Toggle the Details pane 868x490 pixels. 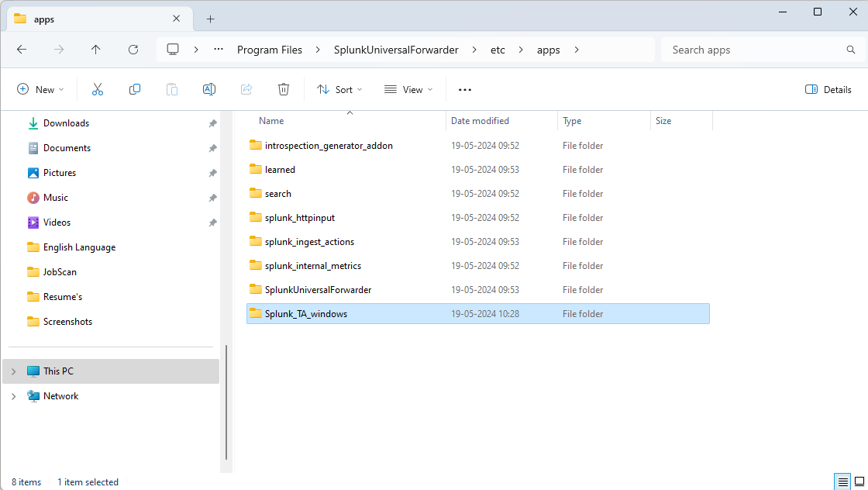coord(828,90)
